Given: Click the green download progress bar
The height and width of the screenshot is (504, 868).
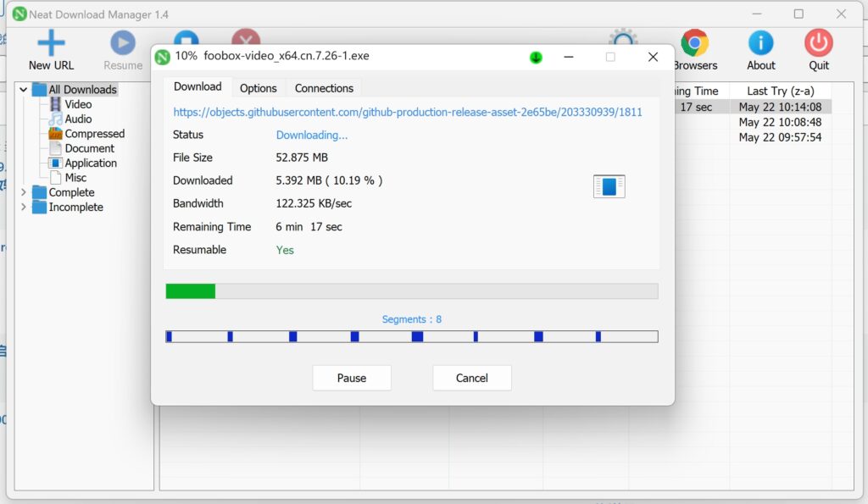Looking at the screenshot, I should [x=412, y=291].
